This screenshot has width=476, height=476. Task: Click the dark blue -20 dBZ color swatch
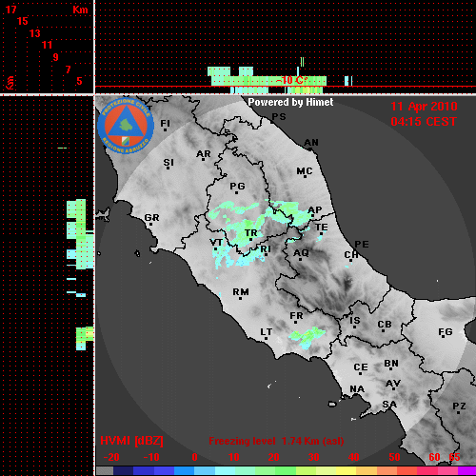tap(123, 471)
